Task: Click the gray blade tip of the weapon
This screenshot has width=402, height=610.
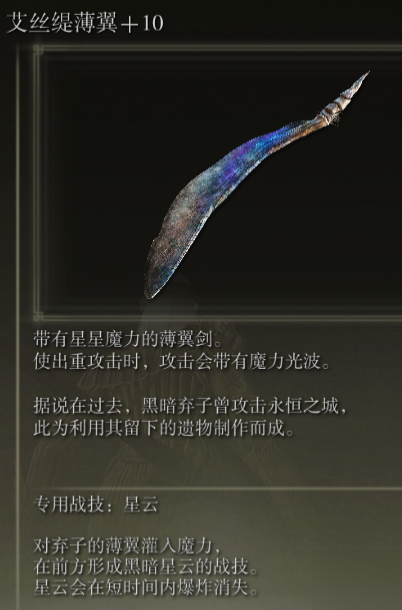Action: 160,268
